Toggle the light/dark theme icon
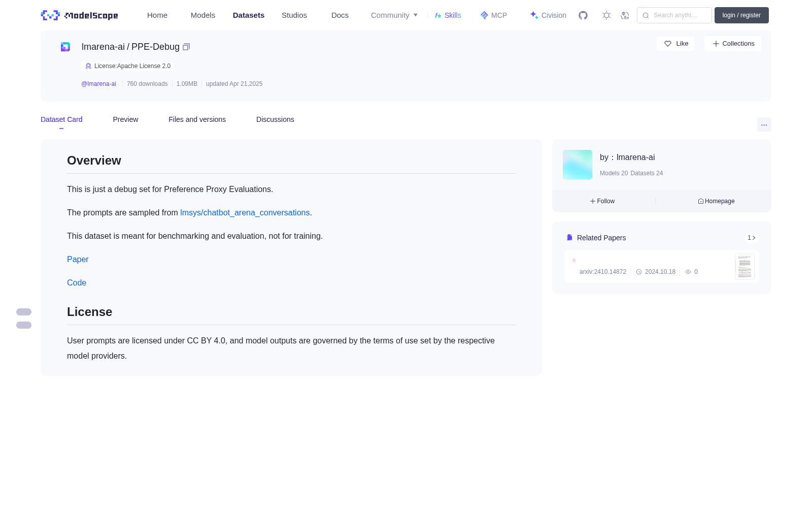Viewport: 812px width, 508px height. point(606,15)
